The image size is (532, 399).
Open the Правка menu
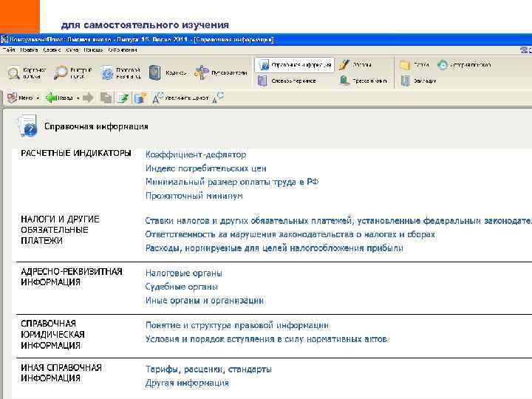[29, 50]
